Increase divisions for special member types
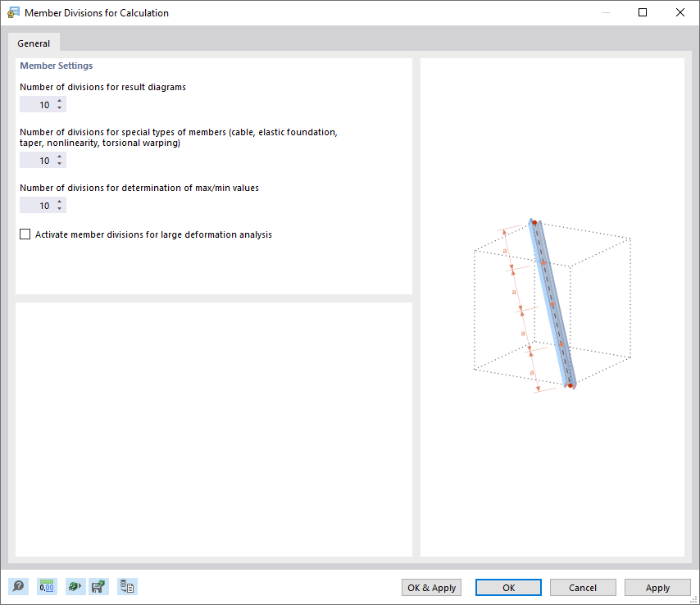This screenshot has width=700, height=605. [59, 157]
